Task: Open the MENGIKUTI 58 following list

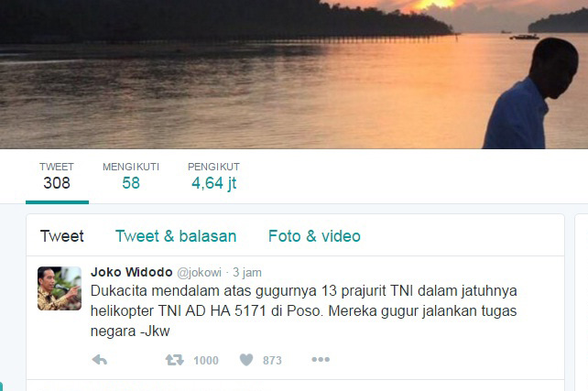Action: pos(131,177)
